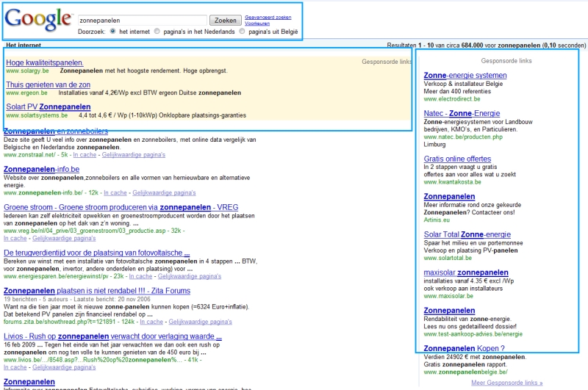Open 'In cache' for zonnepanelen-info.be result
The width and height of the screenshot is (588, 390).
pyautogui.click(x=115, y=192)
